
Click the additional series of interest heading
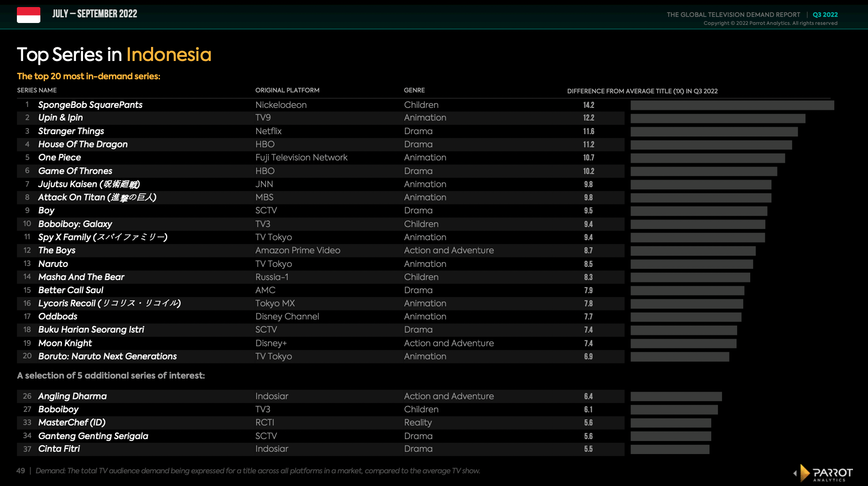coord(111,375)
